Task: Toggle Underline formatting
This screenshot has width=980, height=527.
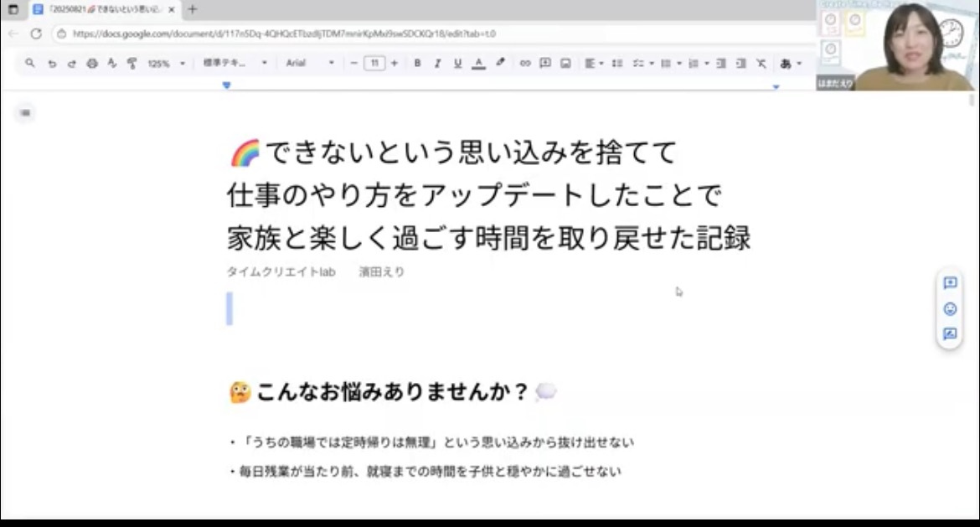Action: click(457, 64)
